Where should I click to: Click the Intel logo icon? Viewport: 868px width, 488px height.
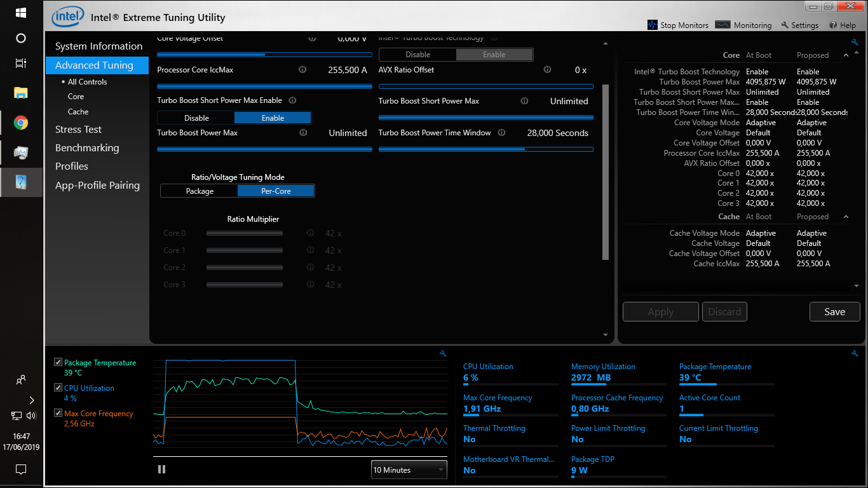68,17
